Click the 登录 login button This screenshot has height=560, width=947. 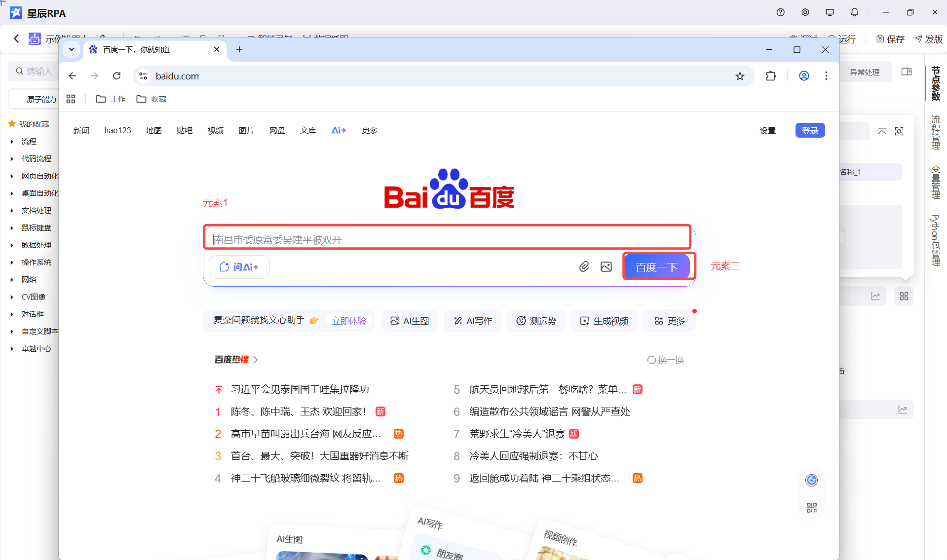pyautogui.click(x=810, y=130)
